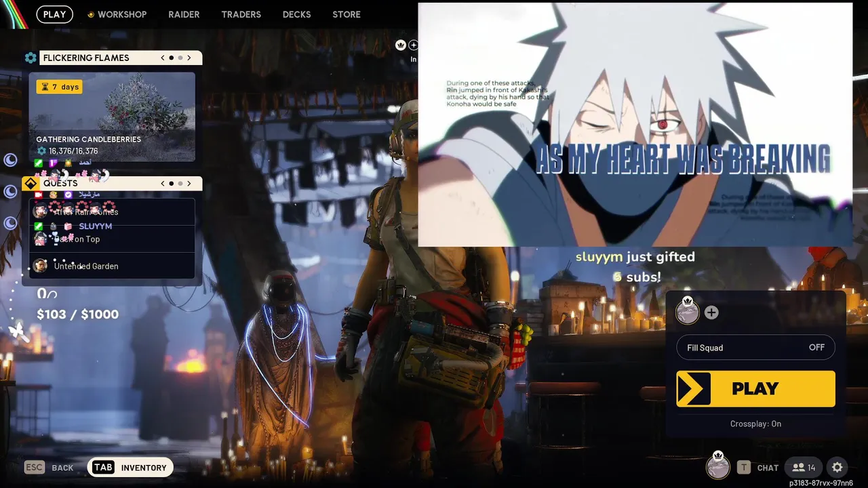Switch to the TRADERS tab
The height and width of the screenshot is (488, 868).
tap(241, 14)
